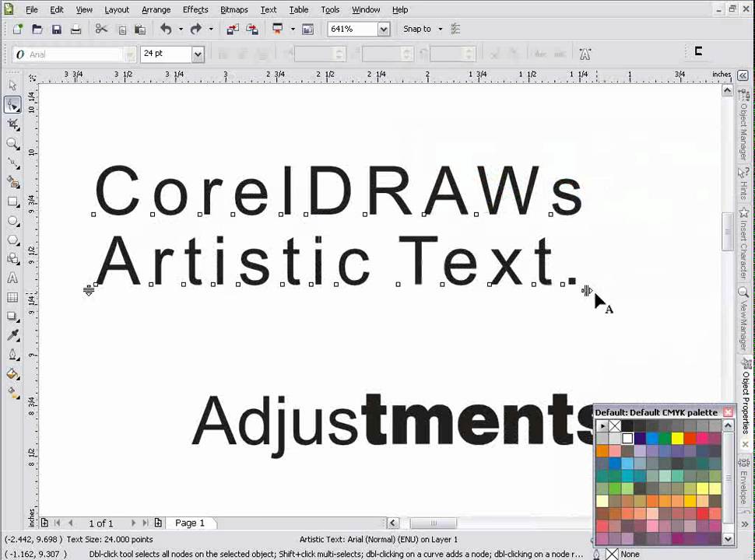Add a page with the end plus button
The width and height of the screenshot is (755, 560).
point(158,523)
